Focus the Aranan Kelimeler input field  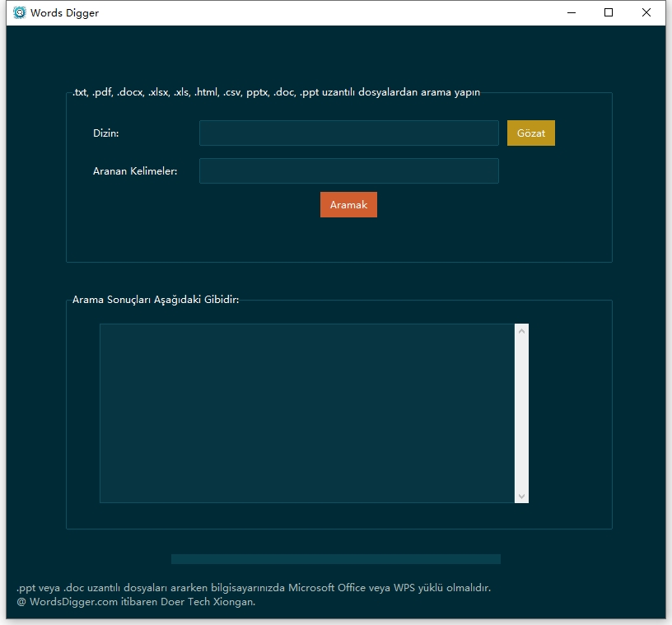tap(348, 171)
